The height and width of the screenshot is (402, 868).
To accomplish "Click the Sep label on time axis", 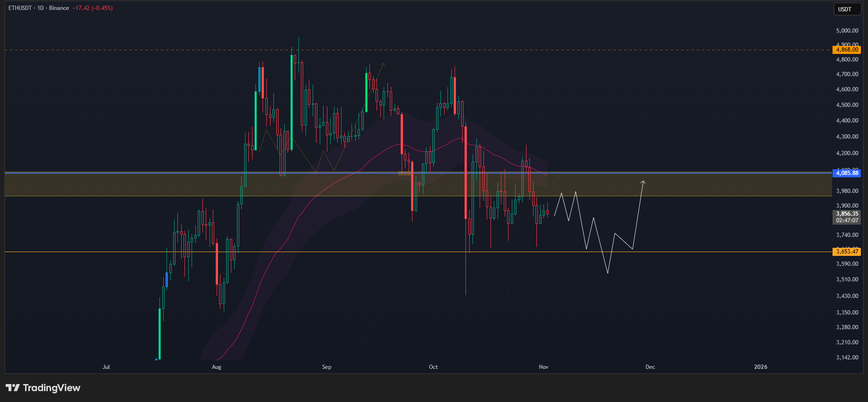I will pyautogui.click(x=326, y=367).
